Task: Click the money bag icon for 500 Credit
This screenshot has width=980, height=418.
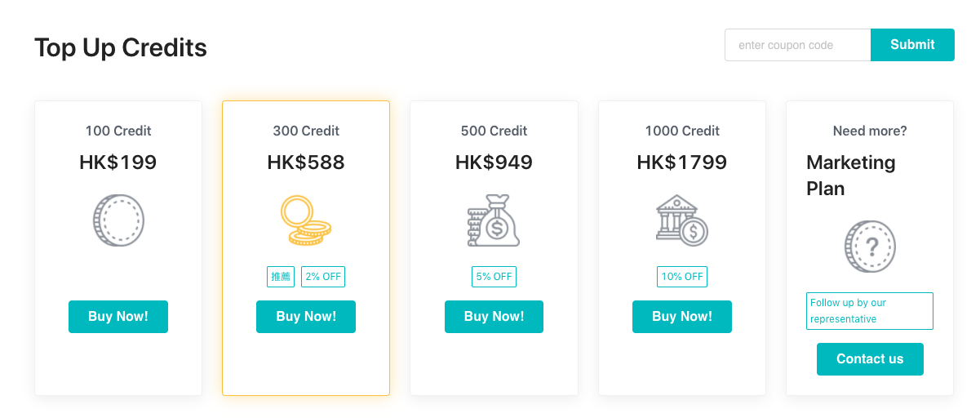Action: [x=494, y=220]
